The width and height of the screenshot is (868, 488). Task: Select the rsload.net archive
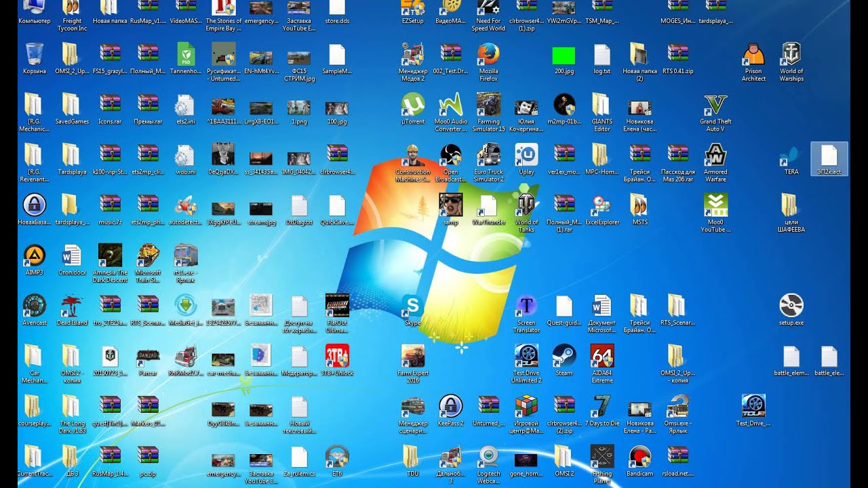(677, 461)
